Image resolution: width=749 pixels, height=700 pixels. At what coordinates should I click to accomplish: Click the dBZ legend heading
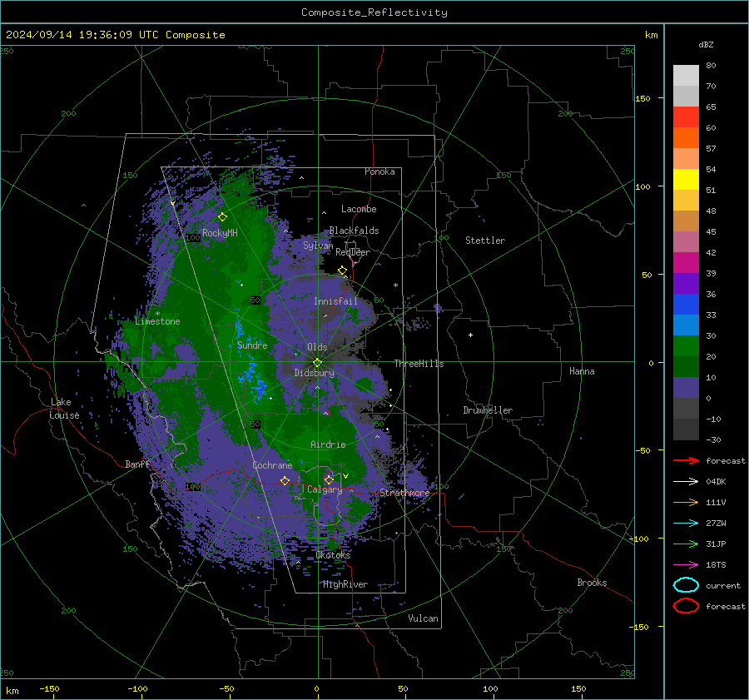coord(706,45)
